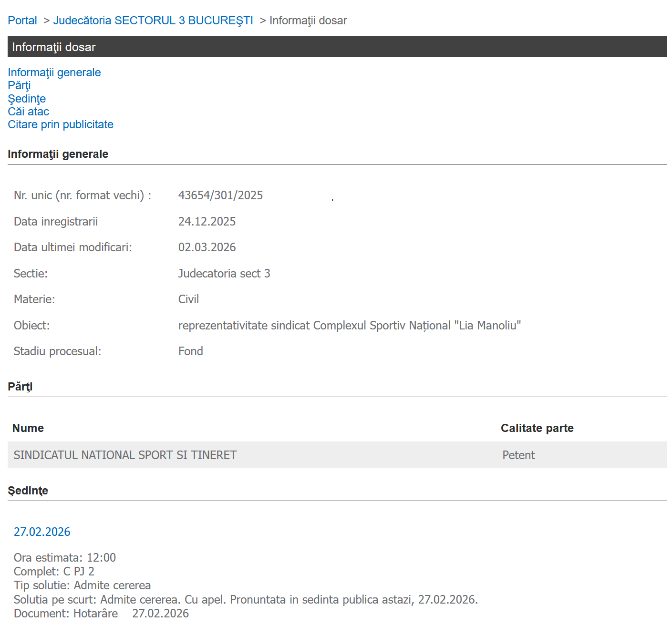Click the registration date 24.12.2025
Image resolution: width=672 pixels, height=636 pixels.
(207, 221)
